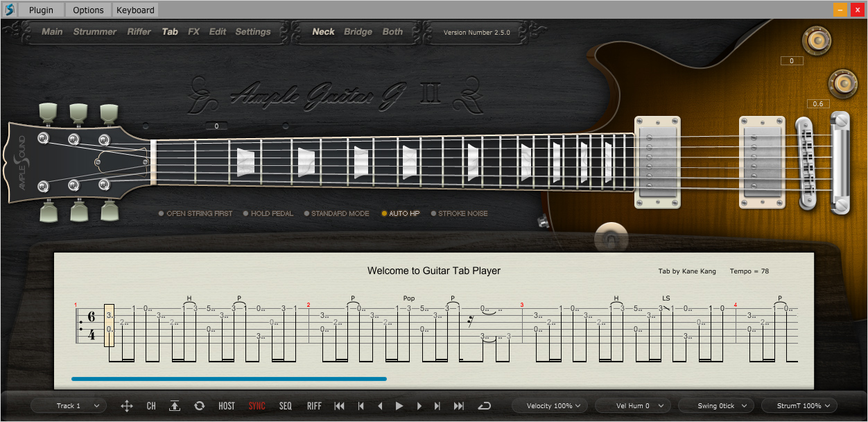Enable Standard Mode
This screenshot has height=422, width=868.
pos(336,214)
